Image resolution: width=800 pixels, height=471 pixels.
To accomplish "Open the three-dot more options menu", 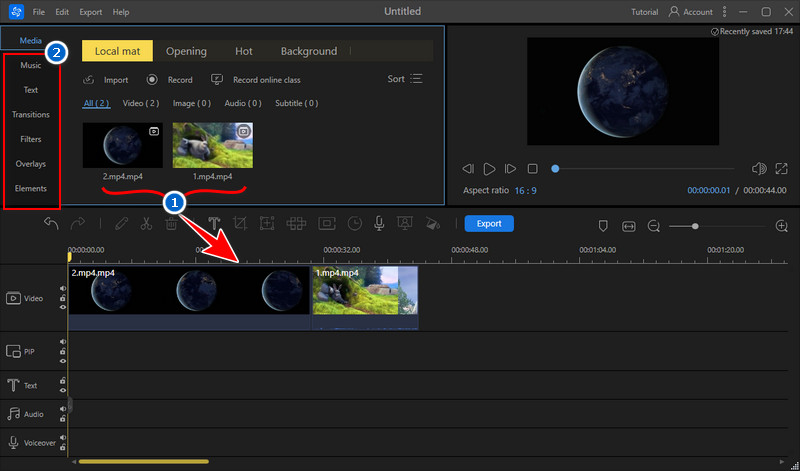I will 724,12.
